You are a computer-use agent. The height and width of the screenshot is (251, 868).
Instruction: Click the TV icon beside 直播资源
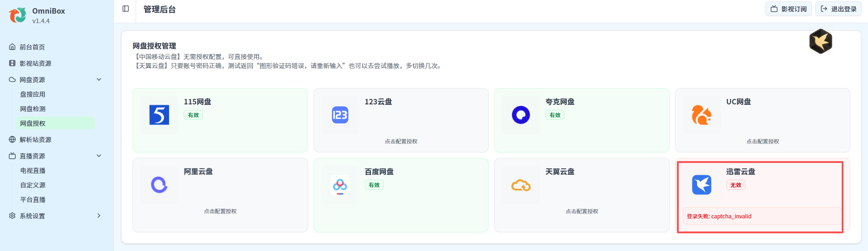[12, 156]
